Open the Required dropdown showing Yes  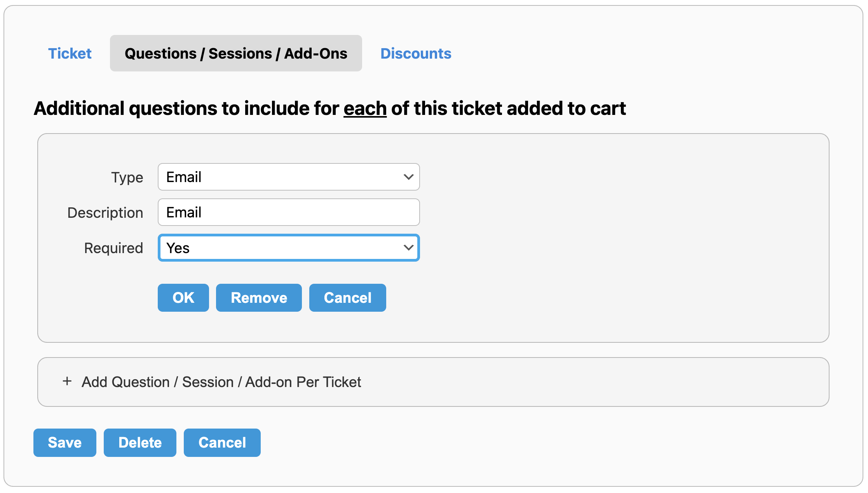288,248
